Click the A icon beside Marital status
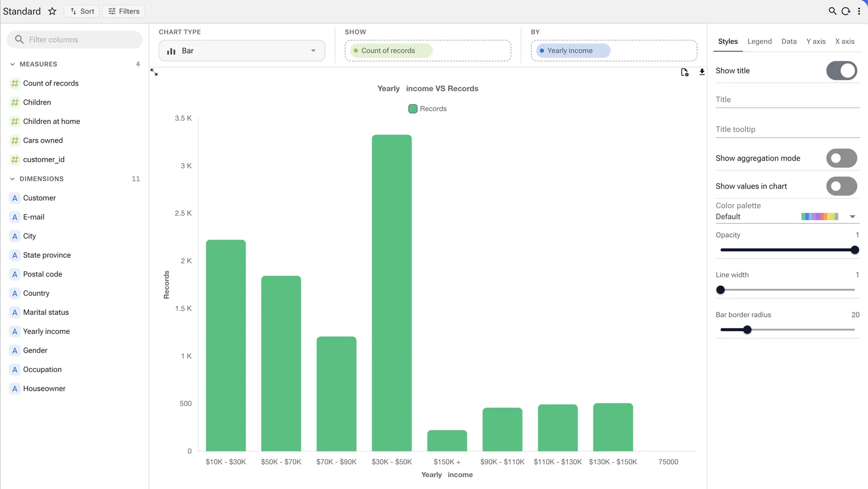This screenshot has width=868, height=489. 15,312
